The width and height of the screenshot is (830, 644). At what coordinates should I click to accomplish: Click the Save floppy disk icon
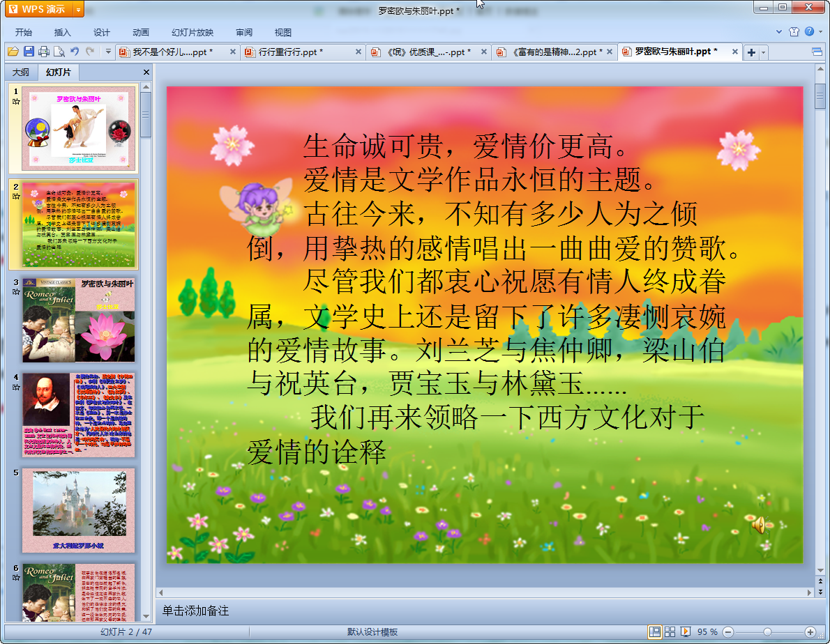click(29, 52)
